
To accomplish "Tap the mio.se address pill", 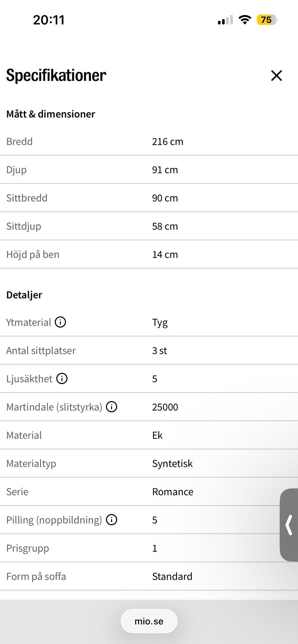I will click(x=149, y=621).
